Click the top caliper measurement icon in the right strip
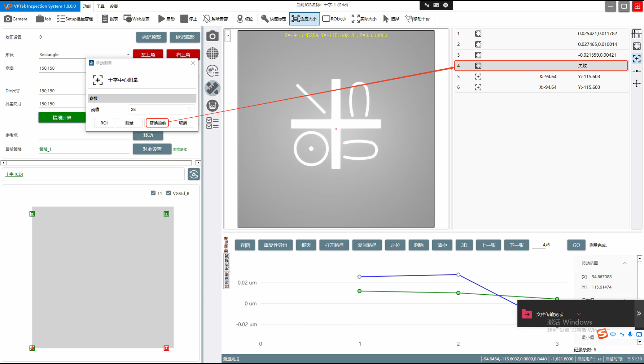 pos(637,34)
